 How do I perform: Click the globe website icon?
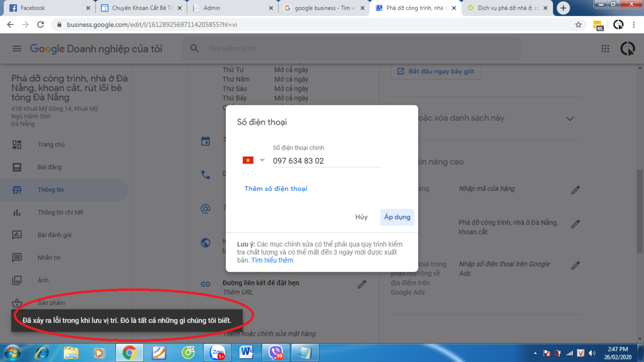point(206,243)
